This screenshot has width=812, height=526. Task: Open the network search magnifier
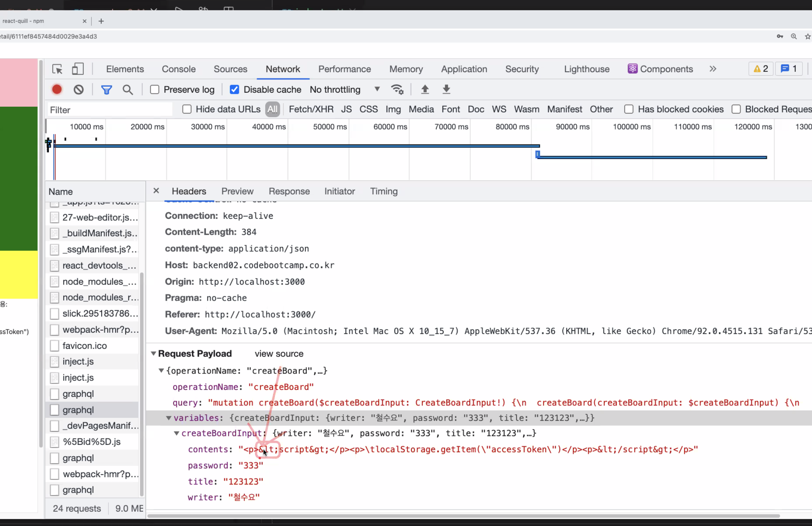coord(128,90)
